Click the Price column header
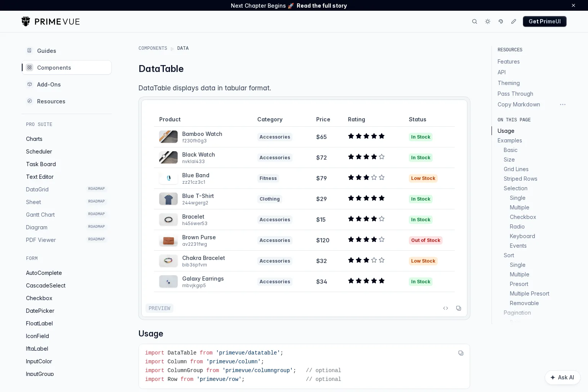The width and height of the screenshot is (588, 392). coord(323,119)
